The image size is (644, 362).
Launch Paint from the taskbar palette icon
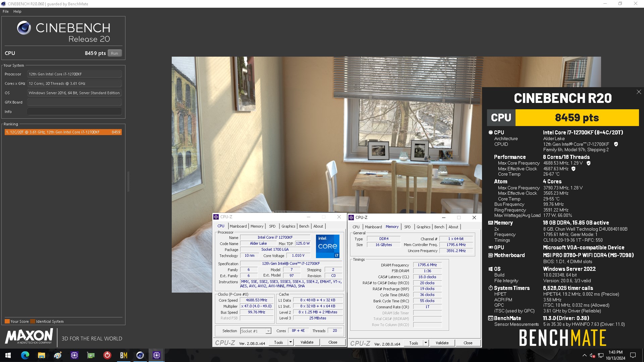58,355
